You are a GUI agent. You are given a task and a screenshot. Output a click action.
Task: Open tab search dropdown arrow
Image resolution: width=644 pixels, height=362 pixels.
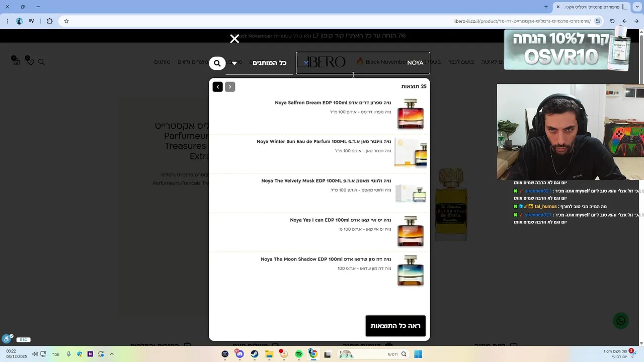(636, 7)
